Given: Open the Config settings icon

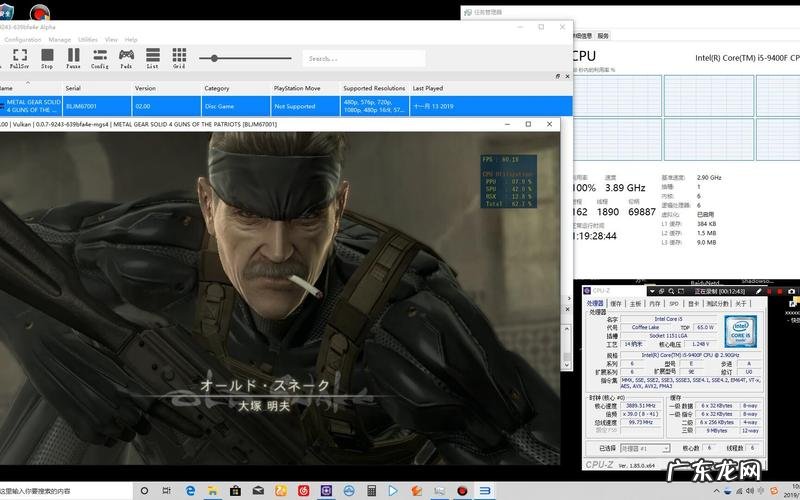Looking at the screenshot, I should [100, 57].
